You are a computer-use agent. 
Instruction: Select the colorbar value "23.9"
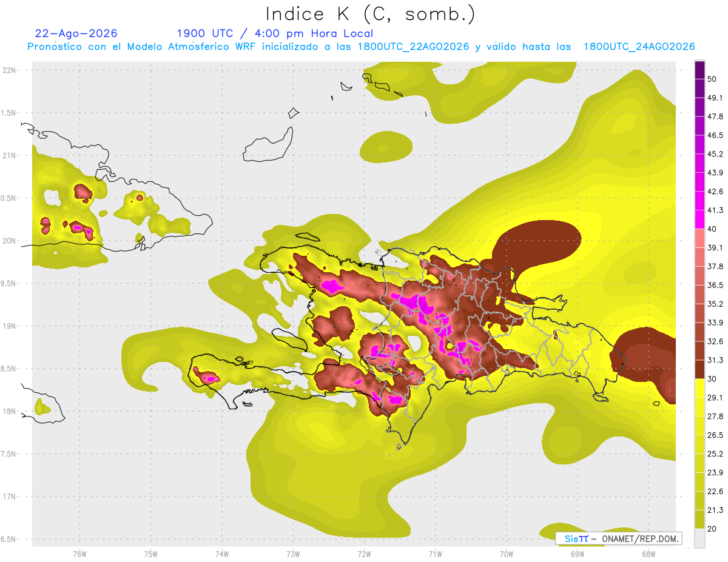pyautogui.click(x=715, y=473)
